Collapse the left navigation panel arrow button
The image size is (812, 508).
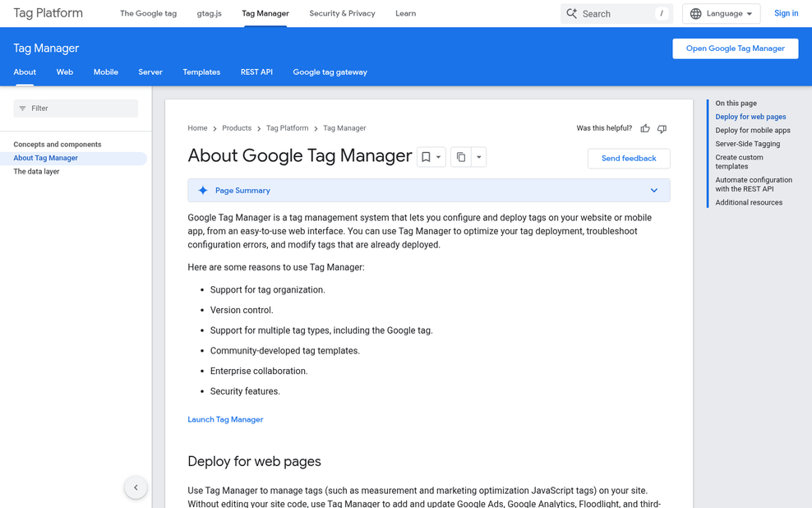(x=136, y=487)
